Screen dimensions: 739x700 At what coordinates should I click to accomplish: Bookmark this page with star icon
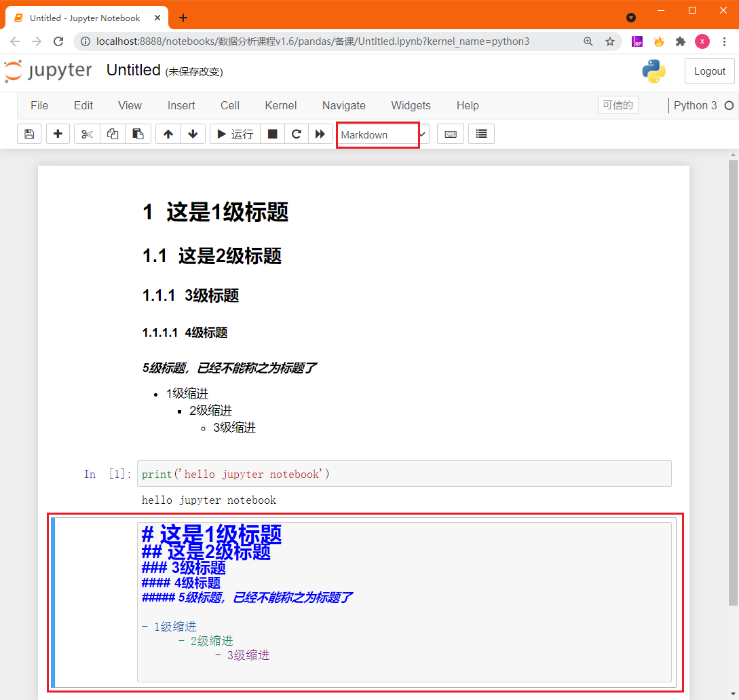pos(610,41)
